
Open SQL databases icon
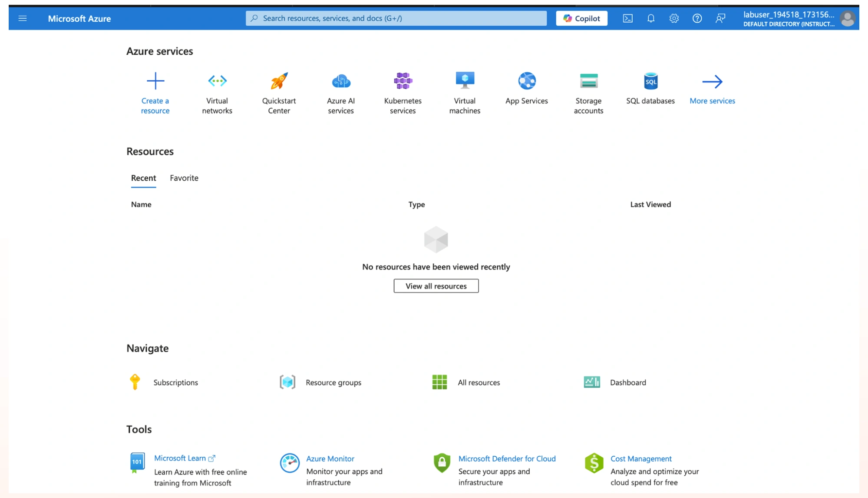click(x=650, y=81)
